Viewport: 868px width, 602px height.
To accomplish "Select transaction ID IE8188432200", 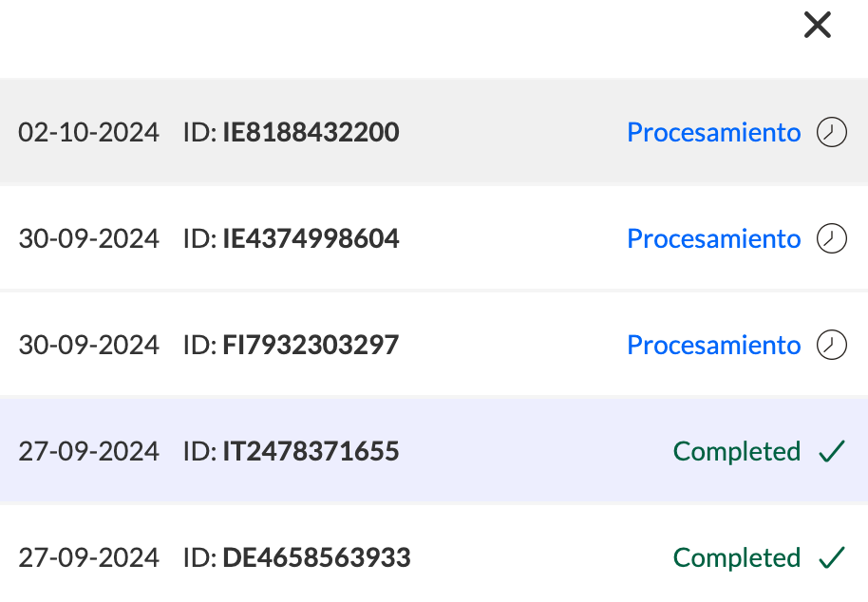I will click(x=311, y=132).
